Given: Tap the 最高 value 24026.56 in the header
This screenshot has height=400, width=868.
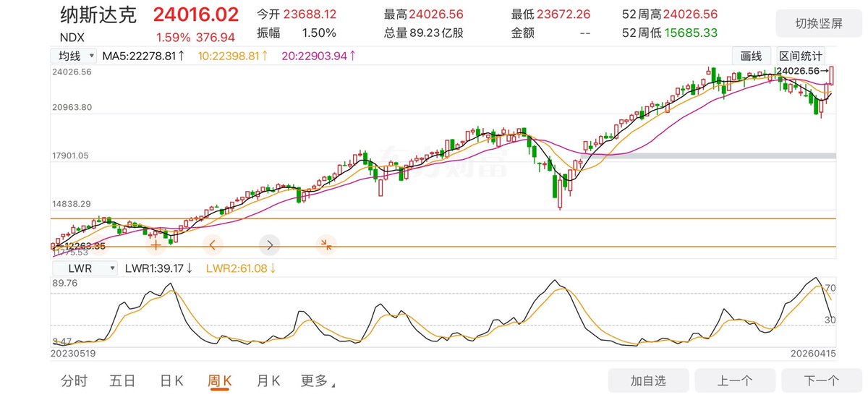Looking at the screenshot, I should (436, 14).
